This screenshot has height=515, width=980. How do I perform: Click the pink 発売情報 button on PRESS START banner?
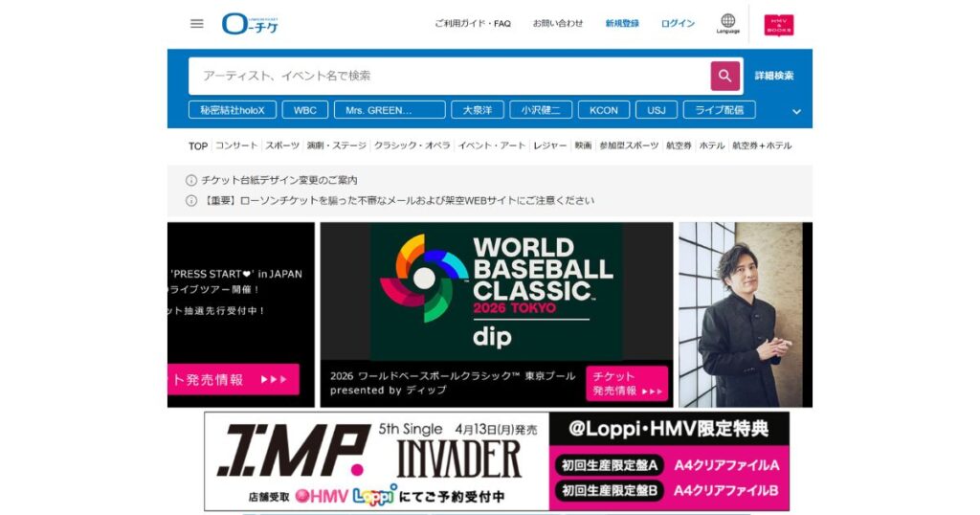234,379
